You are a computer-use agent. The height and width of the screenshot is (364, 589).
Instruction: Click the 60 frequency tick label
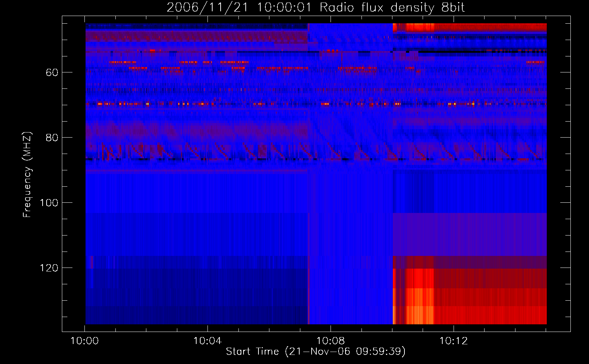52,73
